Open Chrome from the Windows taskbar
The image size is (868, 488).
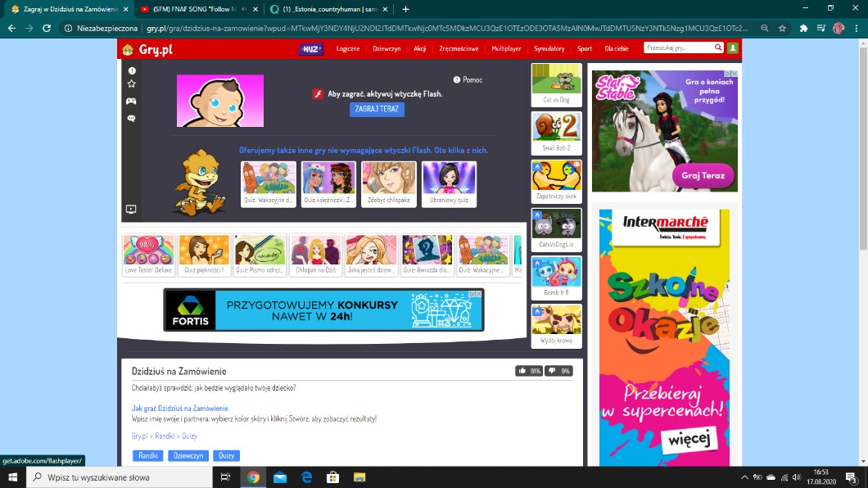(253, 477)
